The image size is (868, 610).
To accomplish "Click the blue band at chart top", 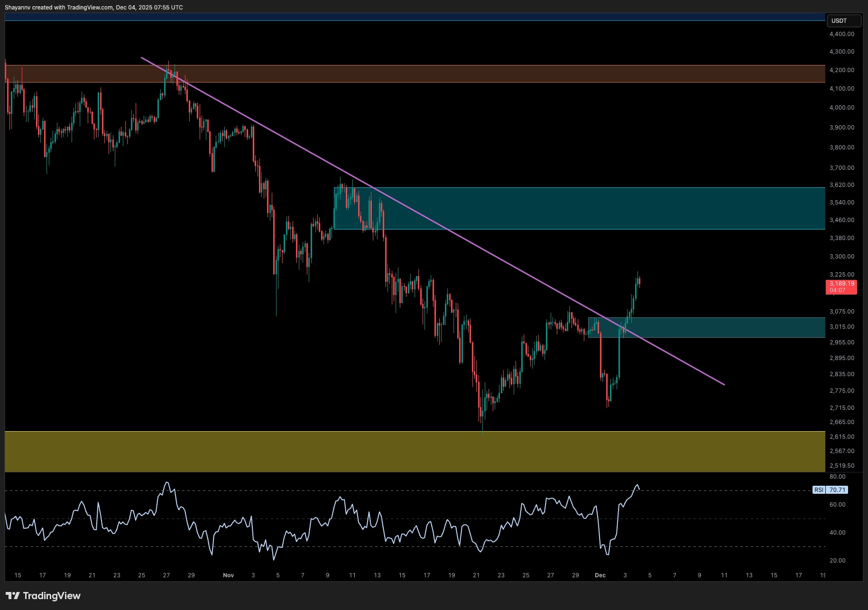I will click(413, 17).
